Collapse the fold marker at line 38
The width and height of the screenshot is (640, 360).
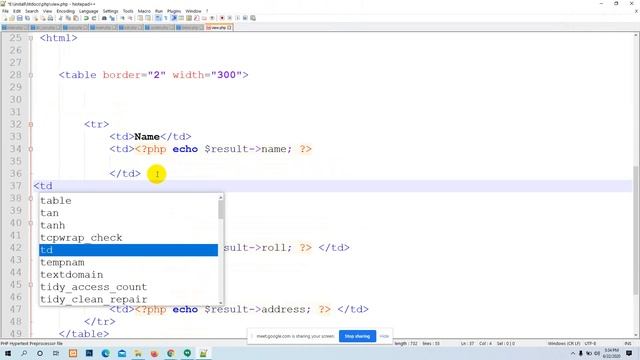(31, 198)
